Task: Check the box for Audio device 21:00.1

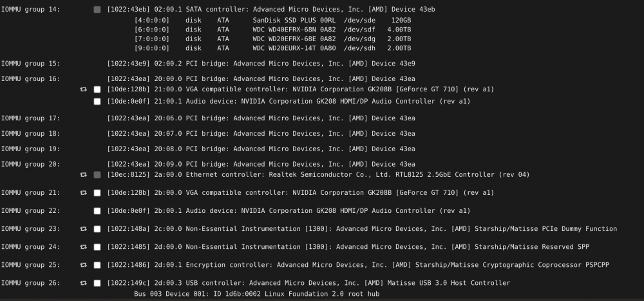Action: tap(97, 101)
